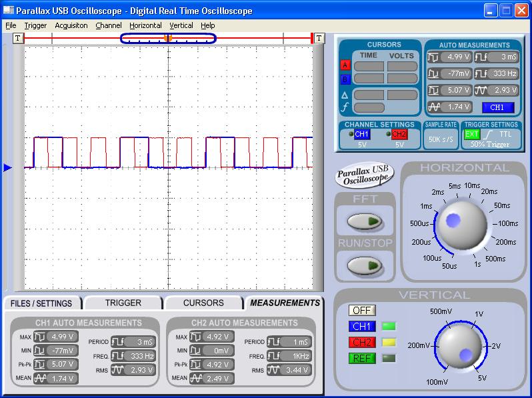Screen dimensions: 532x398
Task: Select CH2 button in Vertical panel
Action: [x=362, y=343]
